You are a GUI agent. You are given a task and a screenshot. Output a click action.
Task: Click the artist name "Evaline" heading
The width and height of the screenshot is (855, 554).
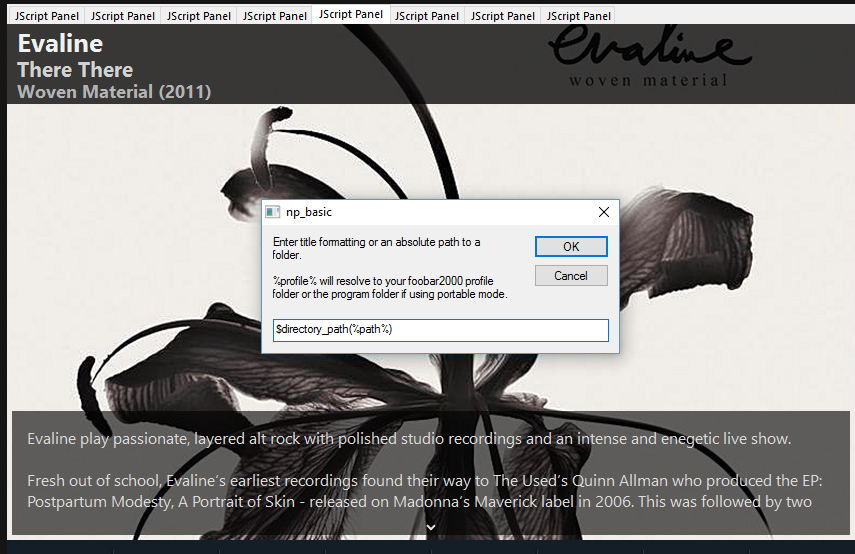coord(61,44)
